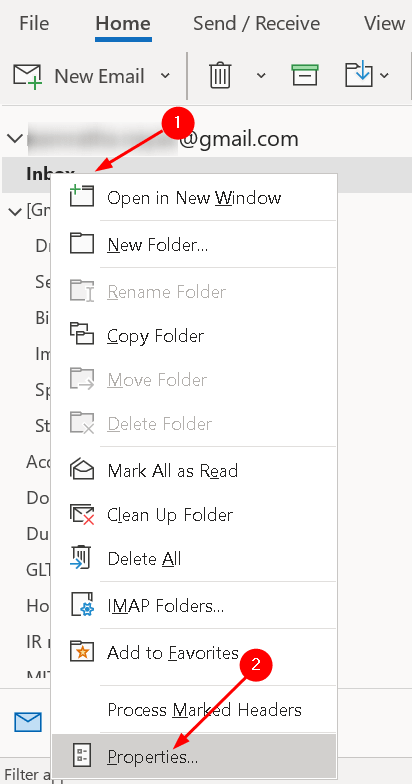Viewport: 412px width, 784px height.
Task: Collapse the gmail.com account tree
Action: pyautogui.click(x=16, y=138)
